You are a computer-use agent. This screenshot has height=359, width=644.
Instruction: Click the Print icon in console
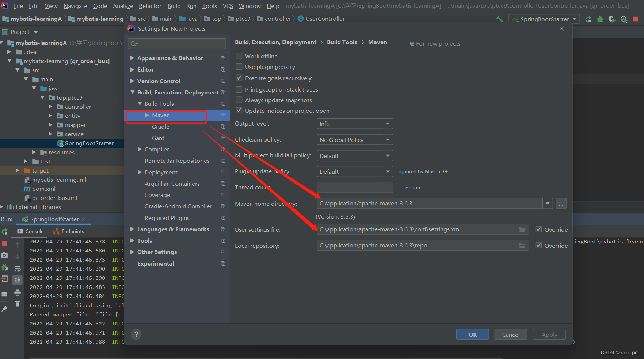pos(18,292)
